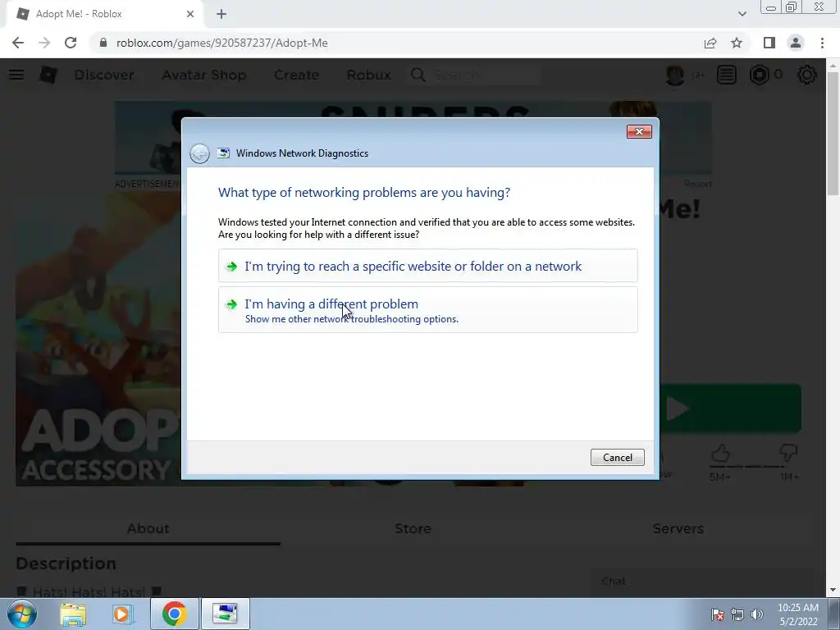Launch Windows Media Player from taskbar

pyautogui.click(x=123, y=614)
